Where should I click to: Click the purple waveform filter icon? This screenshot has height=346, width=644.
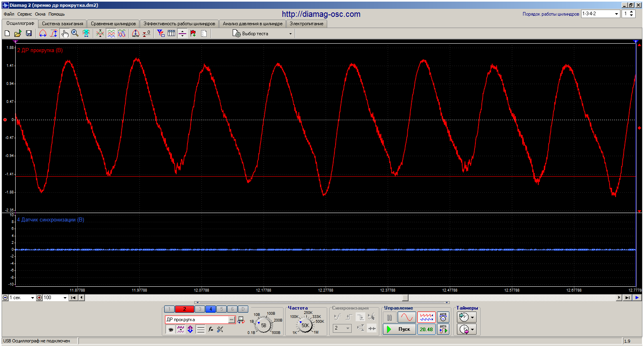181,329
